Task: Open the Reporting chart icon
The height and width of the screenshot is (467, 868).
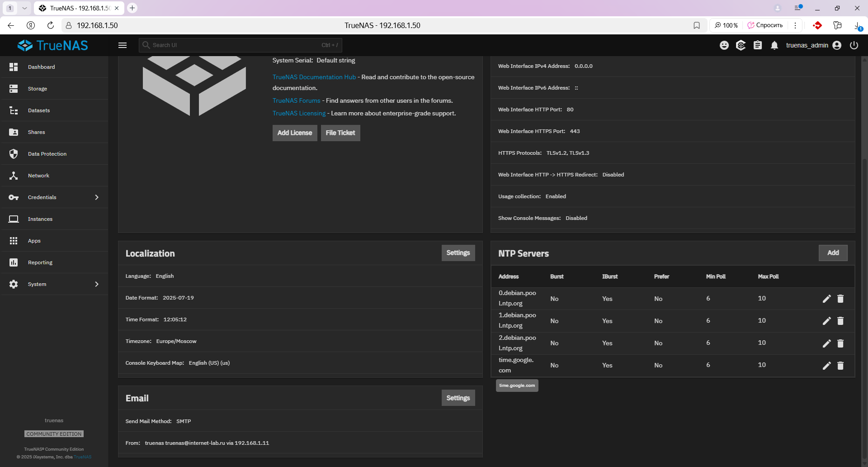Action: pyautogui.click(x=14, y=262)
